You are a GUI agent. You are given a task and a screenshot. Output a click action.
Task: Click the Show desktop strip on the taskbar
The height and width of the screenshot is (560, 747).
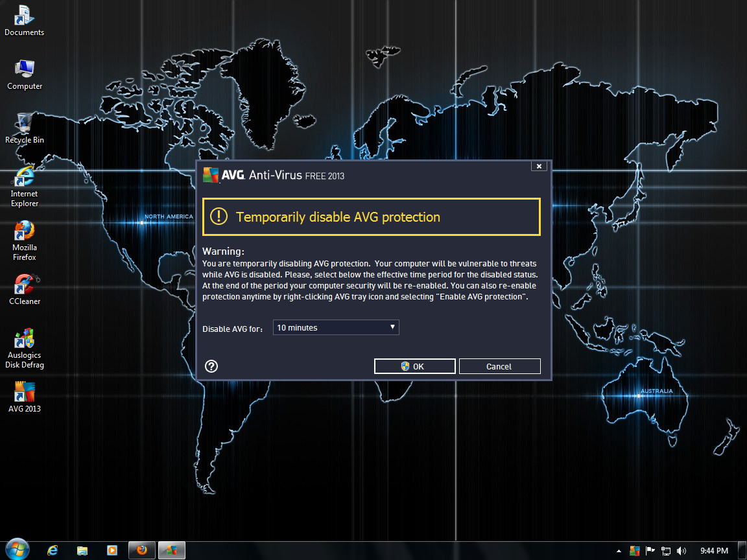743,550
